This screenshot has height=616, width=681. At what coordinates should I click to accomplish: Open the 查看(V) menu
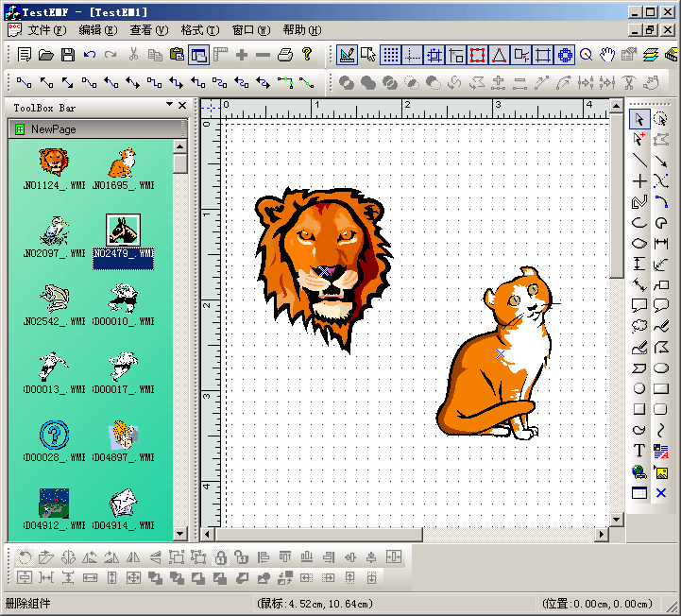pyautogui.click(x=148, y=30)
